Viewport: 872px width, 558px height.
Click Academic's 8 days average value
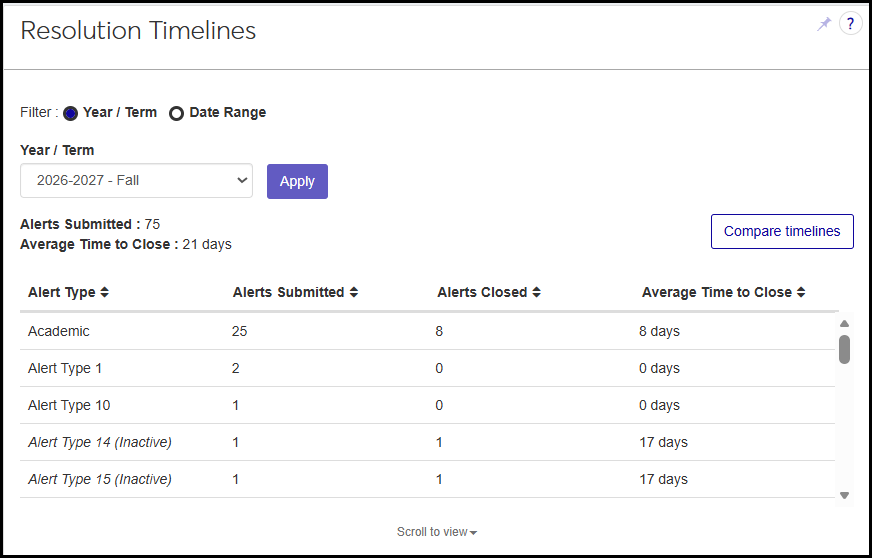click(x=659, y=331)
